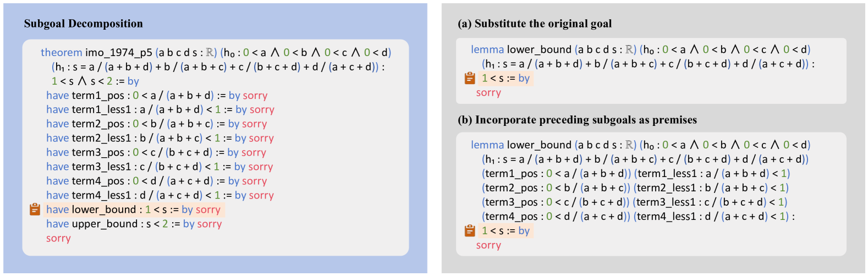Select the 'have term2_less1' subgoal line

tap(160, 139)
